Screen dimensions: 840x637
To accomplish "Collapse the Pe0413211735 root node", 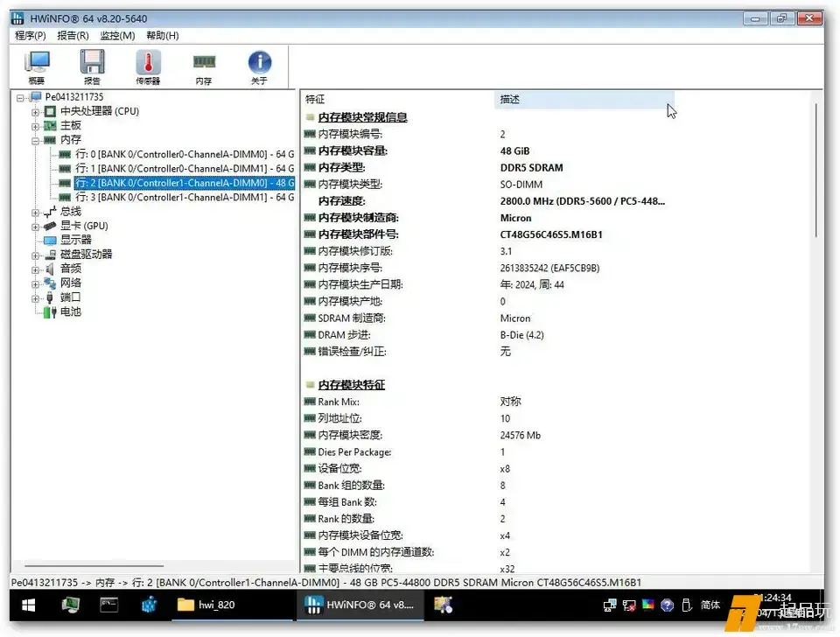I will pyautogui.click(x=20, y=97).
